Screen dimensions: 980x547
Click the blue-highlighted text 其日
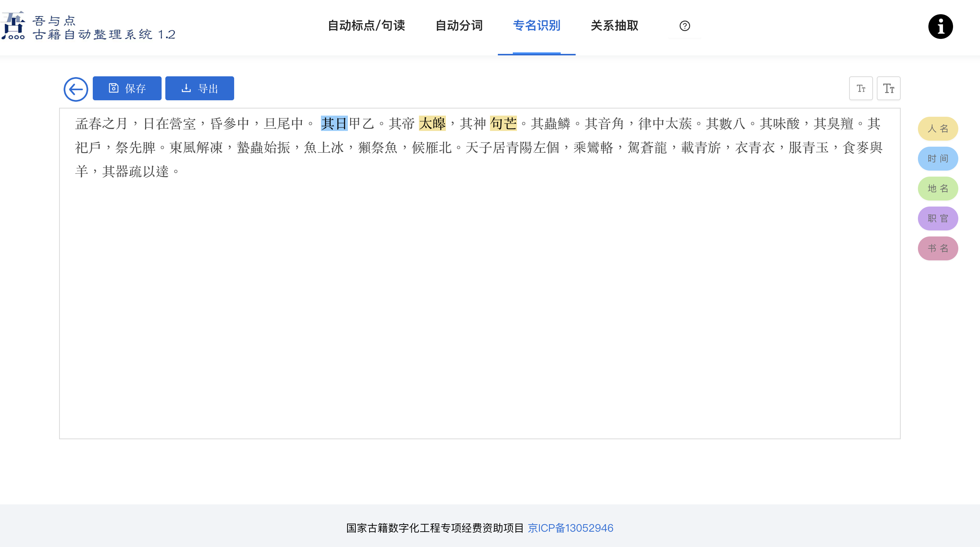pos(334,124)
